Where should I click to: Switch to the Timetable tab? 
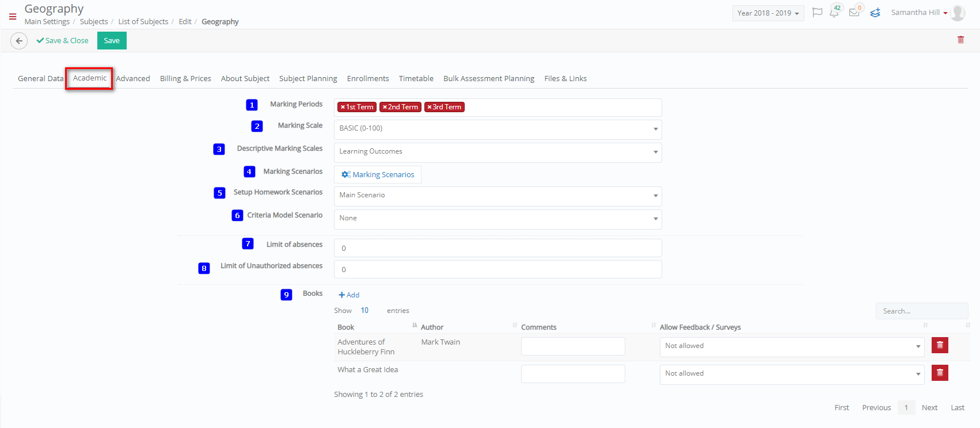coord(416,78)
